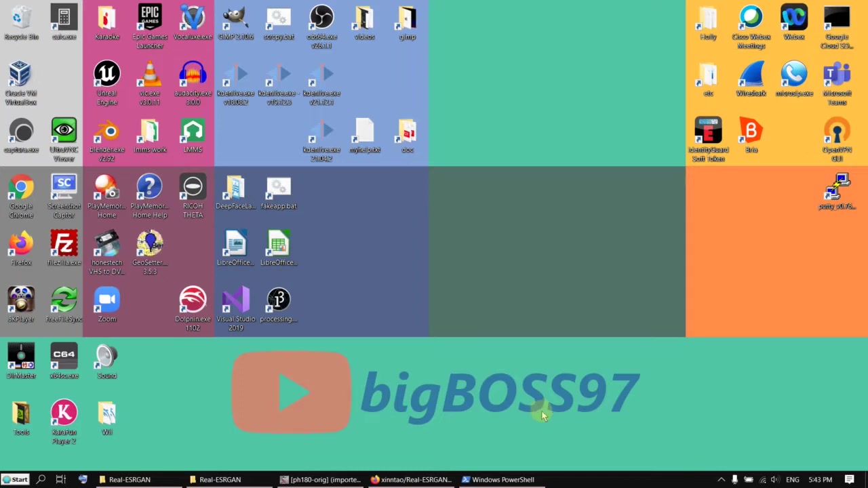
Task: Launch the Unreal Engine shortcut
Action: coord(106,83)
